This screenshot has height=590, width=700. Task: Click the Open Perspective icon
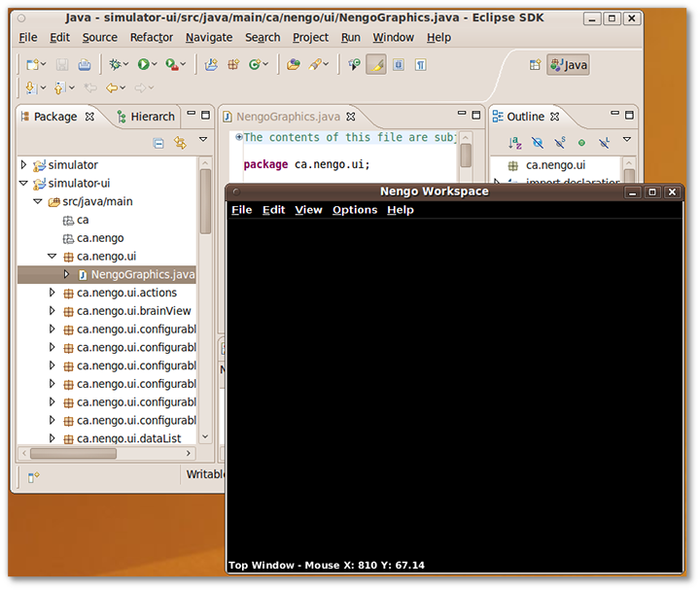click(x=535, y=65)
